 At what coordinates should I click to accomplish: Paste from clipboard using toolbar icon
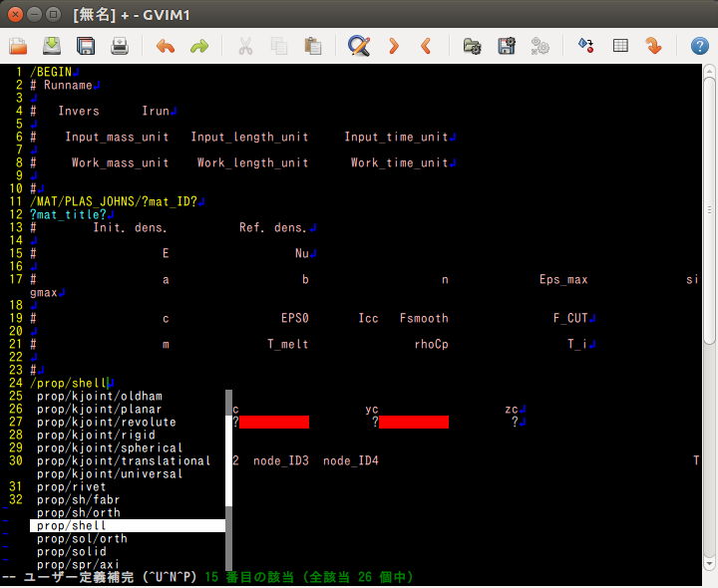(313, 46)
